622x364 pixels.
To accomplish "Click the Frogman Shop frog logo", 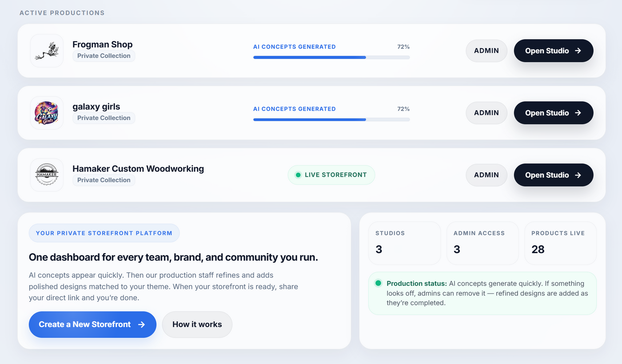I will (47, 51).
